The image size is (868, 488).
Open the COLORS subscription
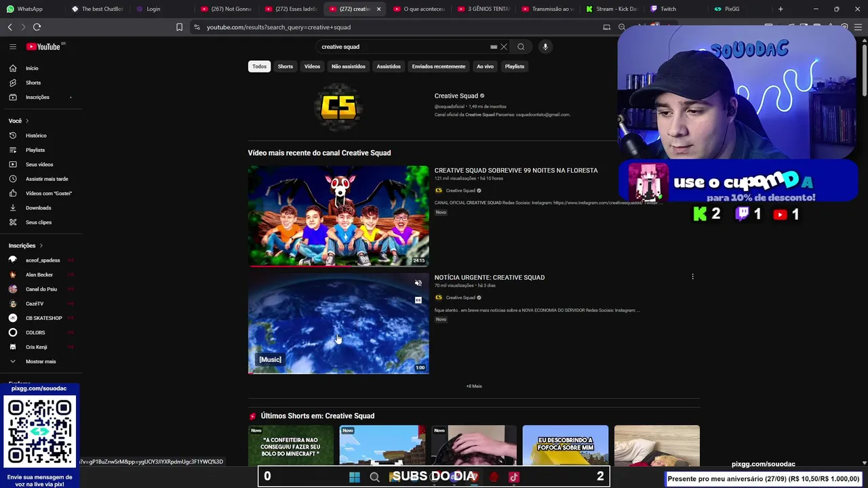coord(35,333)
